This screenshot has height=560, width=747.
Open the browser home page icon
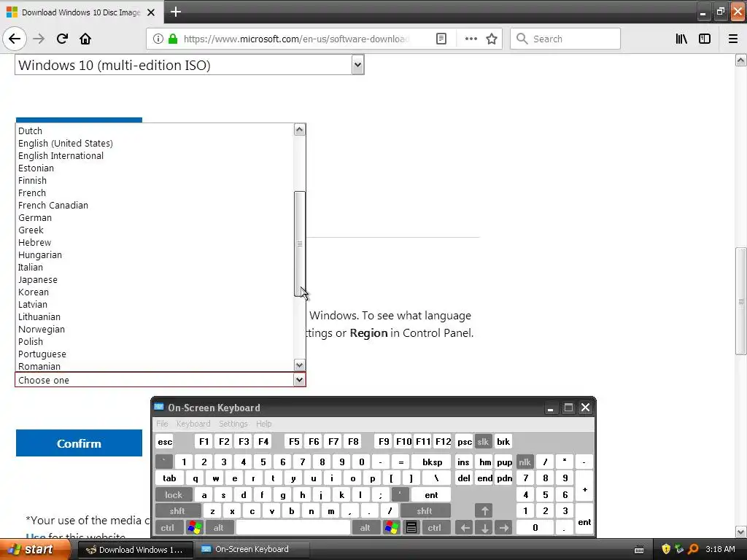coord(85,39)
